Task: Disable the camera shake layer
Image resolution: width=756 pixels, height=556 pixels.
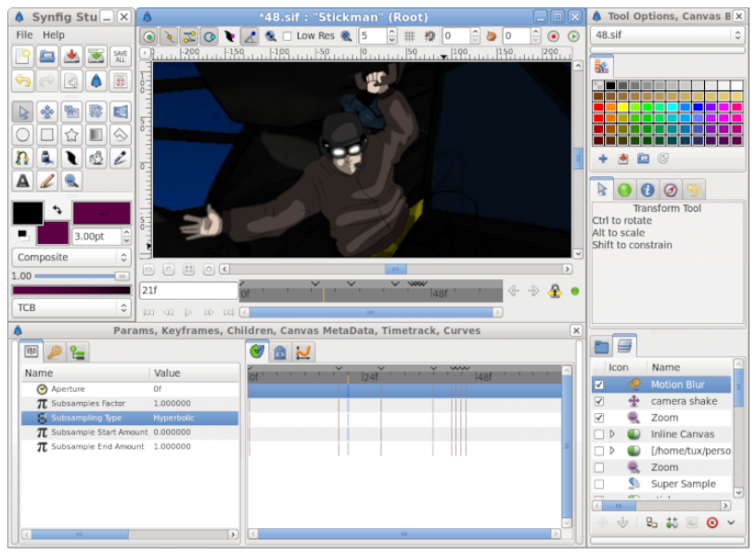Action: pos(598,401)
